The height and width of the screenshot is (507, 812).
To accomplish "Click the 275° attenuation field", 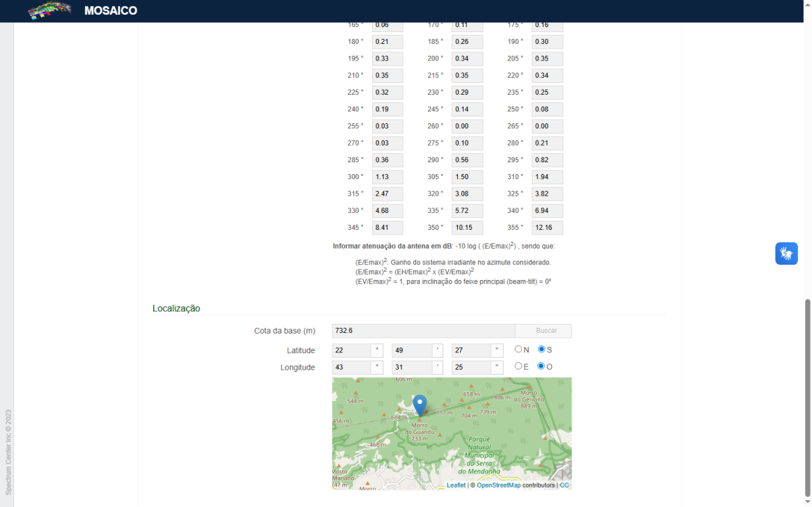I will pos(467,143).
